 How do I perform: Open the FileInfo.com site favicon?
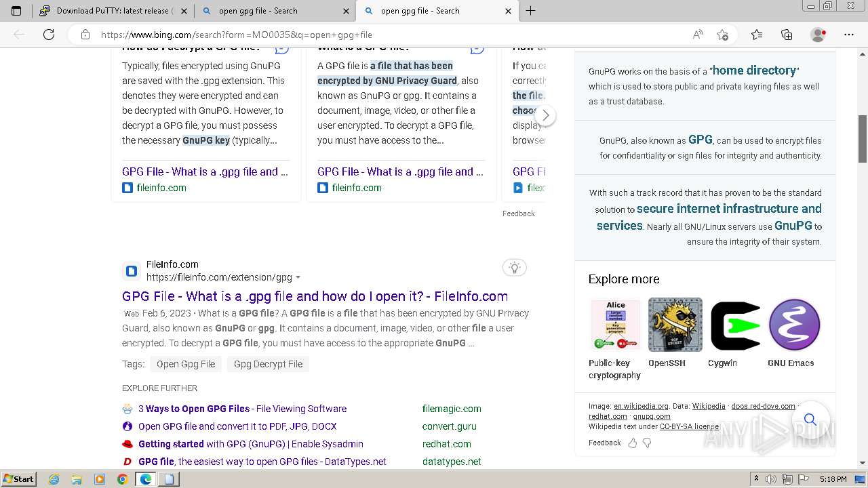click(132, 271)
